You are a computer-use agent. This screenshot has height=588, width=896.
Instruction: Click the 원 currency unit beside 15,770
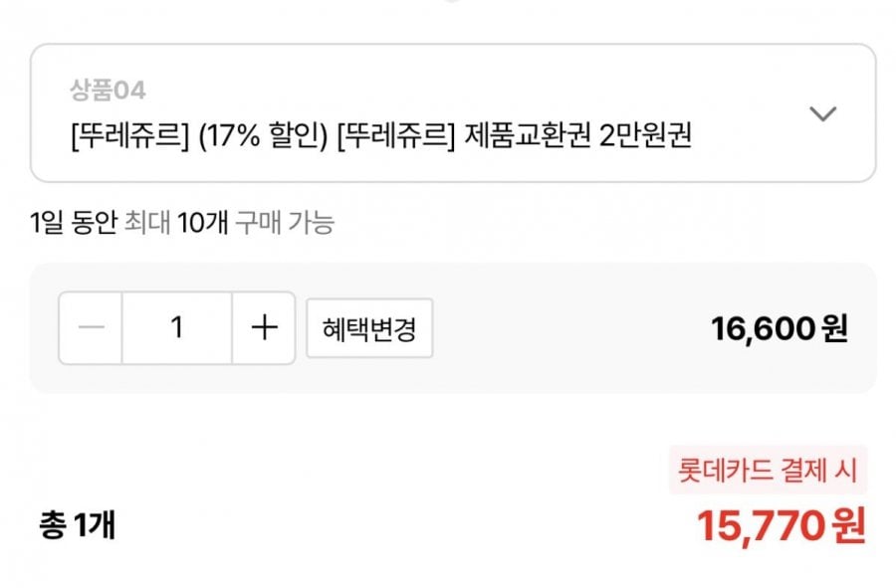pos(846,525)
